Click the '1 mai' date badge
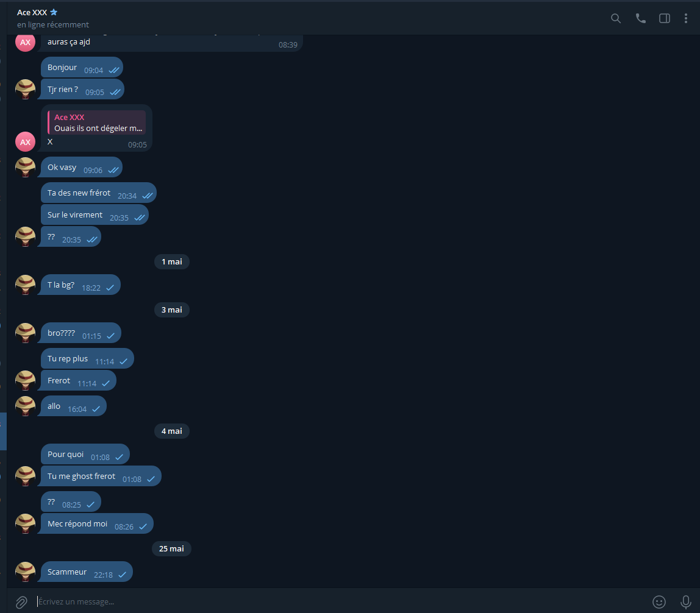The image size is (700, 613). [x=171, y=262]
